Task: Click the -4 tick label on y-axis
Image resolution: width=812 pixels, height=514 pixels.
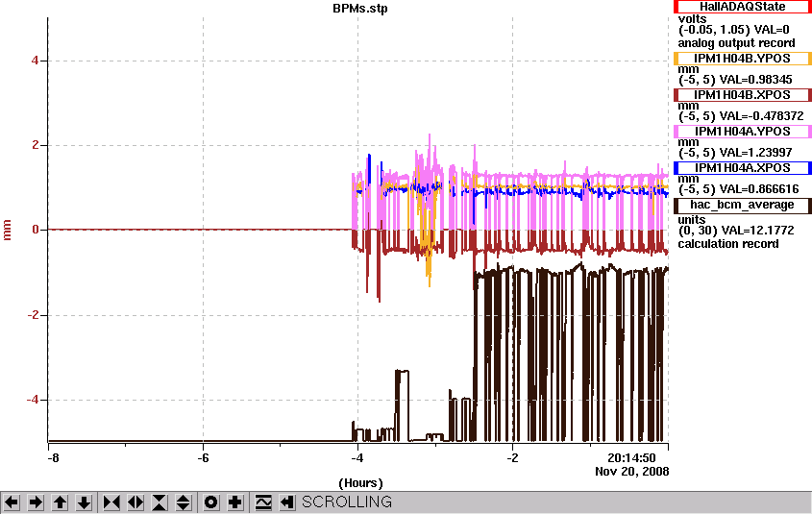Action: pyautogui.click(x=33, y=400)
